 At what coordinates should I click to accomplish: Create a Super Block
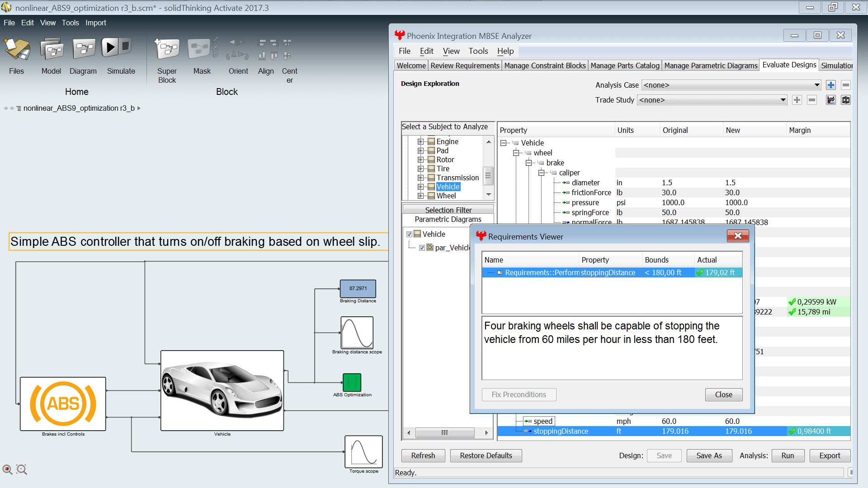(x=167, y=49)
